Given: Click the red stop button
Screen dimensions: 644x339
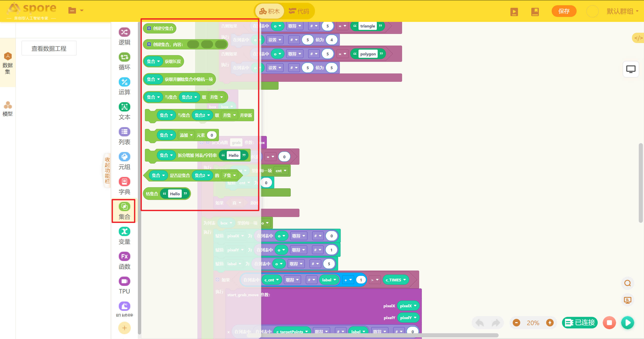Looking at the screenshot, I should (x=609, y=323).
